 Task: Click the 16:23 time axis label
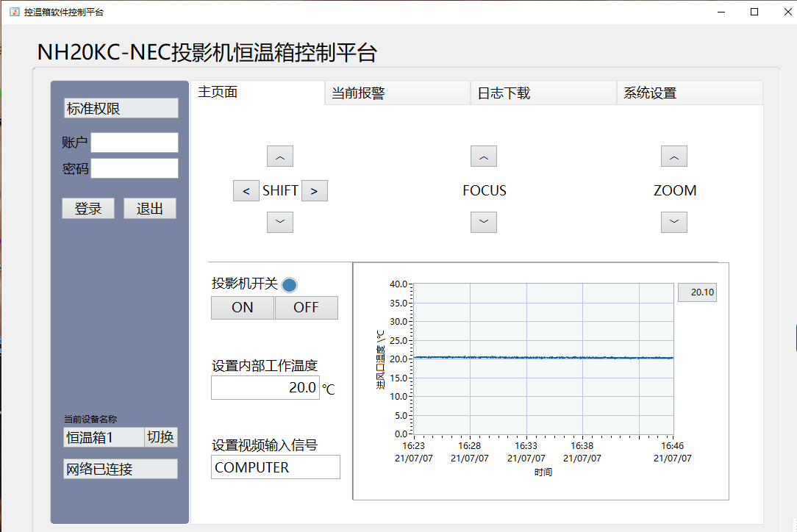click(414, 445)
